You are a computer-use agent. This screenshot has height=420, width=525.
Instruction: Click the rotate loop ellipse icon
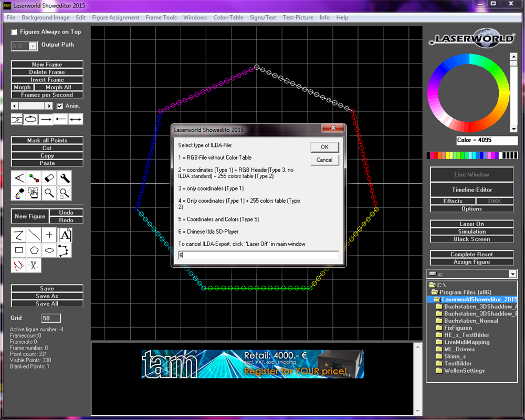click(31, 119)
